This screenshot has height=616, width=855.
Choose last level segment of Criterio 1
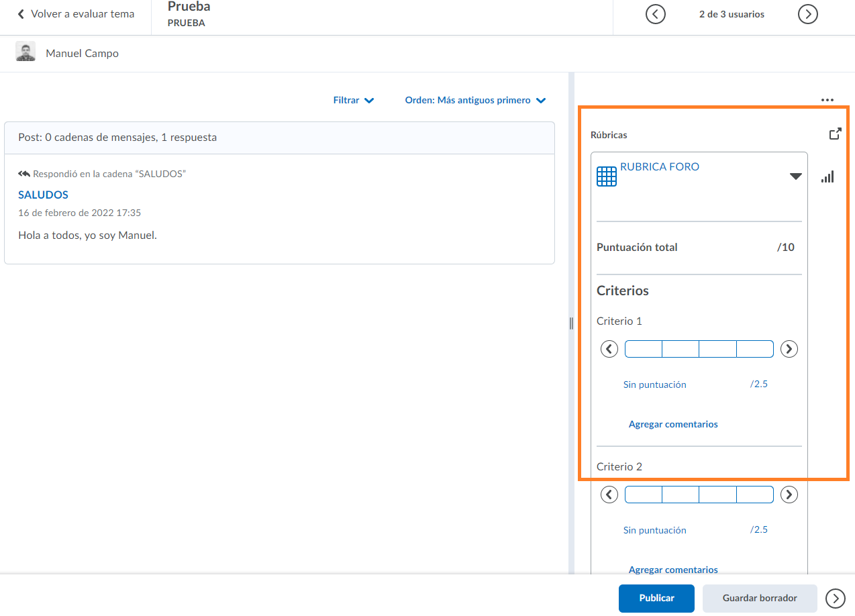point(755,349)
